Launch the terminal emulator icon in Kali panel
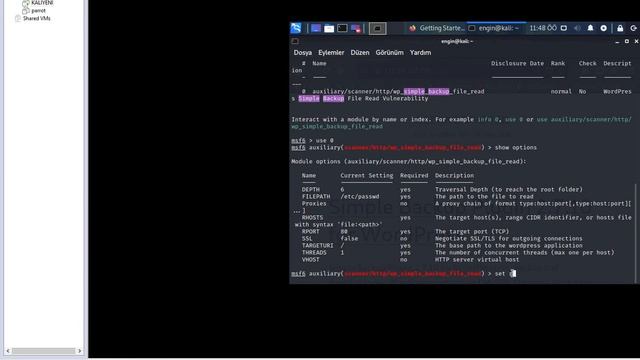Viewport: 640px width, 360px height. (342, 28)
